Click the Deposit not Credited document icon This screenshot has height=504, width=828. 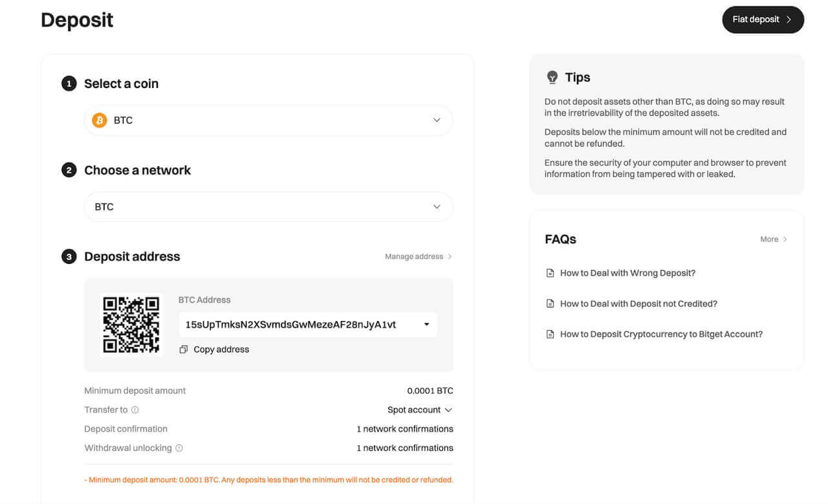point(550,303)
